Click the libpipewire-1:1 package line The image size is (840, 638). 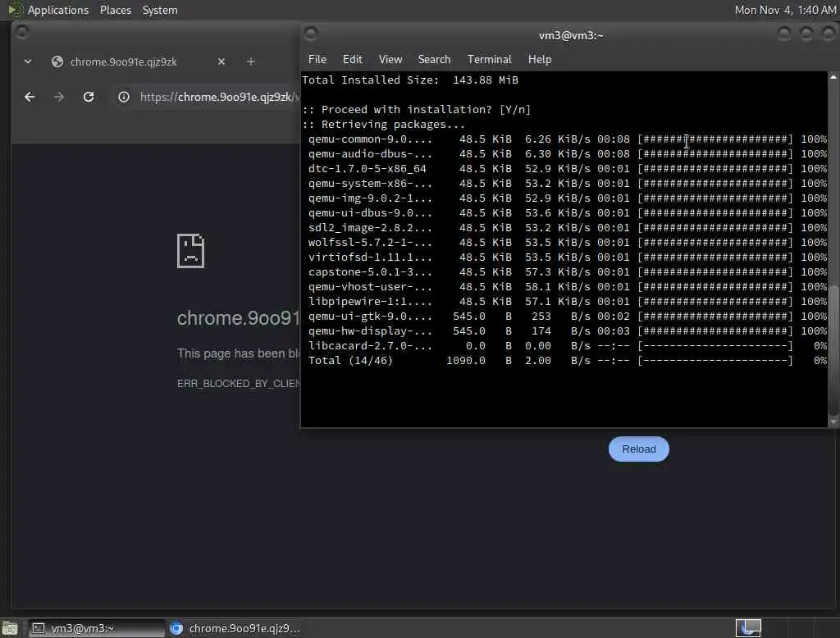pos(568,302)
